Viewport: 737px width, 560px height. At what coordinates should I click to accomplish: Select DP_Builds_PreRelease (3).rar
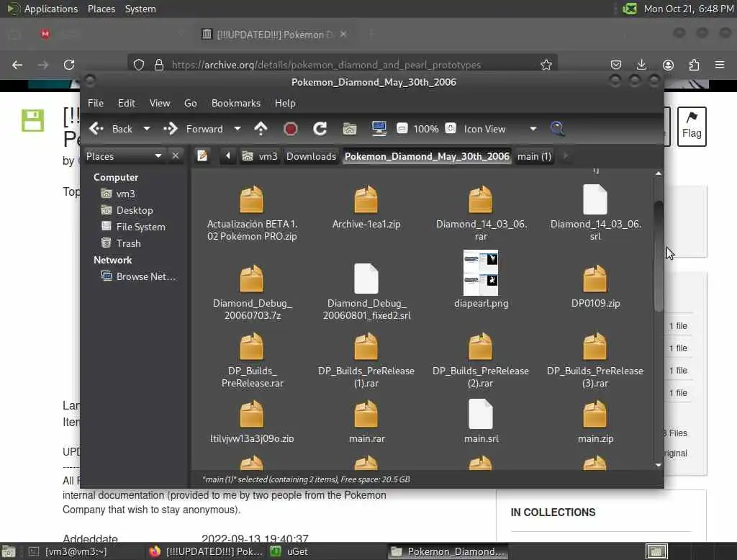(x=595, y=360)
